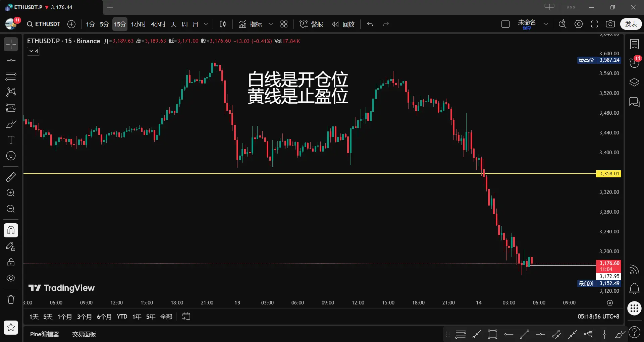644x342 pixels.
Task: Open the 交易面板 tab
Action: [x=84, y=334]
